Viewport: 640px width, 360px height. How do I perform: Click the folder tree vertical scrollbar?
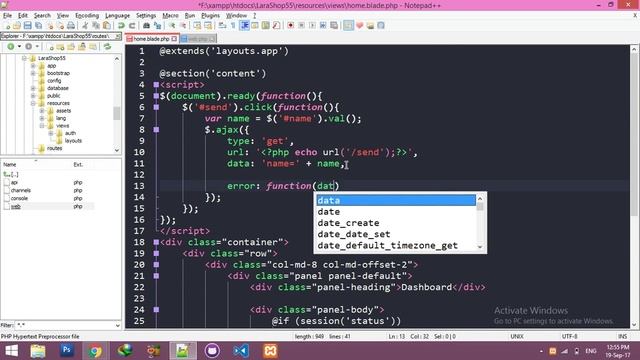coord(117,104)
